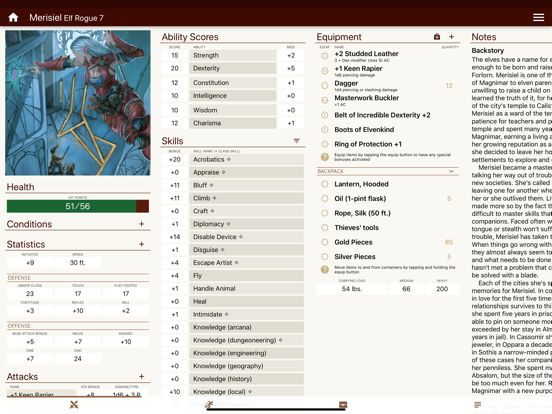Select the Wisdom ability row
The image size is (552, 414).
pyautogui.click(x=233, y=110)
